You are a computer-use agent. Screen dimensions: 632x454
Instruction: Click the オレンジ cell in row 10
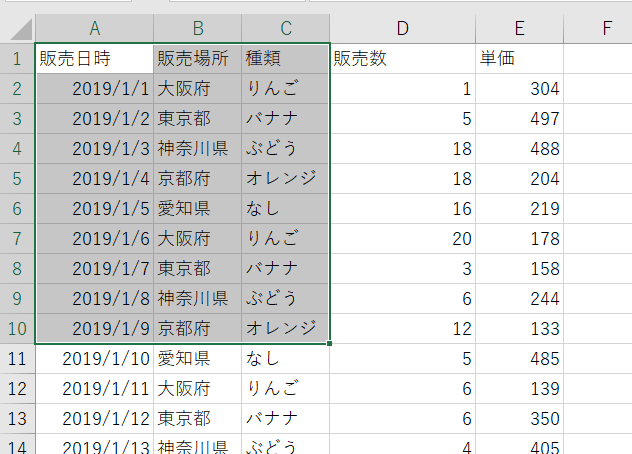[286, 329]
